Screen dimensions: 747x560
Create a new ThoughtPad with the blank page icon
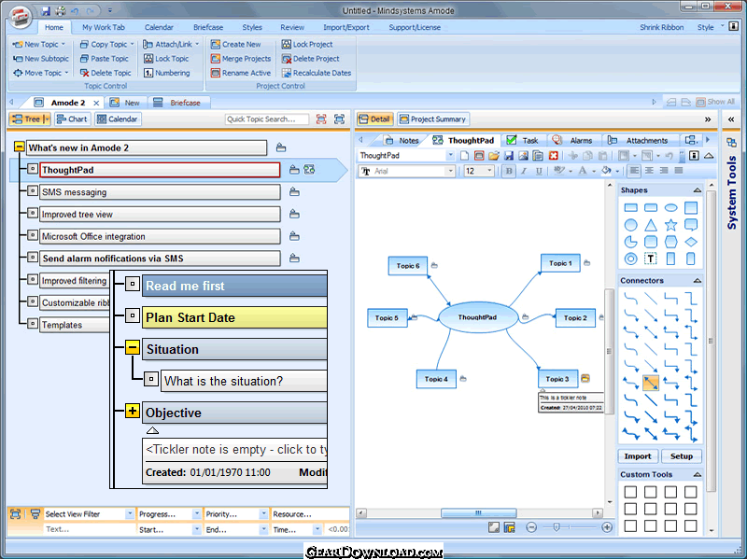click(464, 156)
